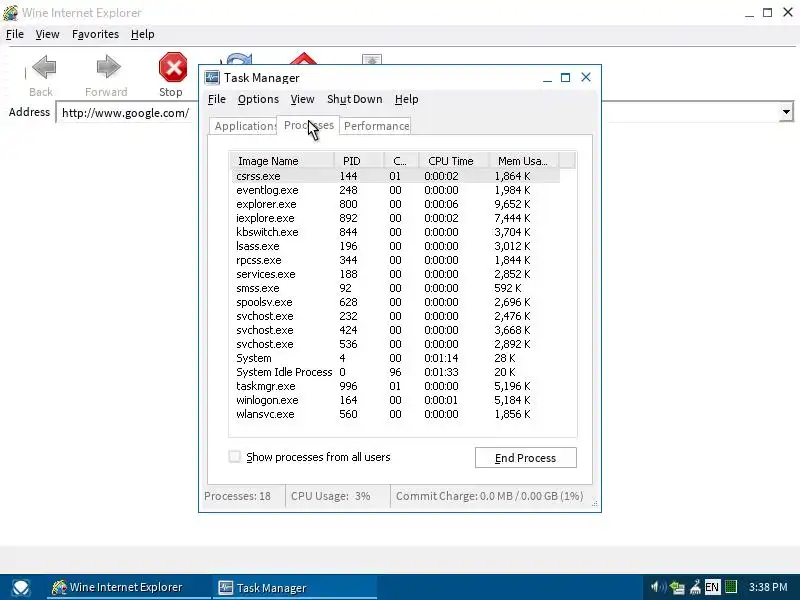
Task: Select the explorer.exe process row
Action: tap(396, 204)
